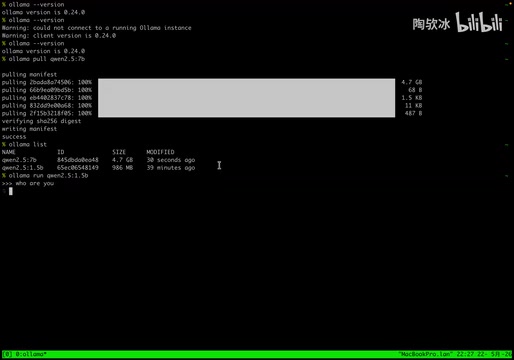Click the 986 MB size value
Viewport: 514px width, 360px height.
coord(122,168)
